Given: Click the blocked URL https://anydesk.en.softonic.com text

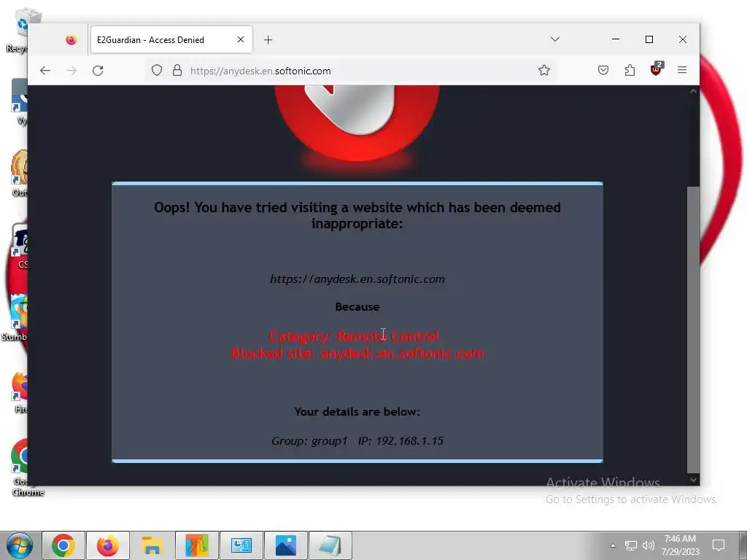Looking at the screenshot, I should (x=357, y=279).
